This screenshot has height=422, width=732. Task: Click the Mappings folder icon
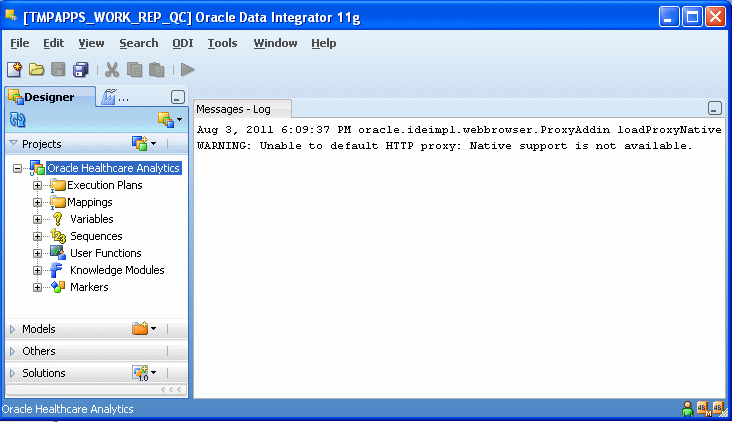tap(58, 202)
